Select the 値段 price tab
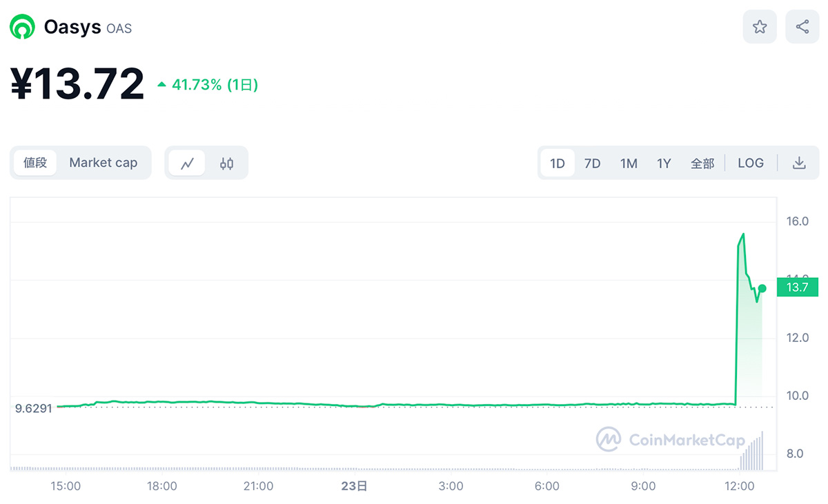Image resolution: width=828 pixels, height=504 pixels. click(x=35, y=163)
